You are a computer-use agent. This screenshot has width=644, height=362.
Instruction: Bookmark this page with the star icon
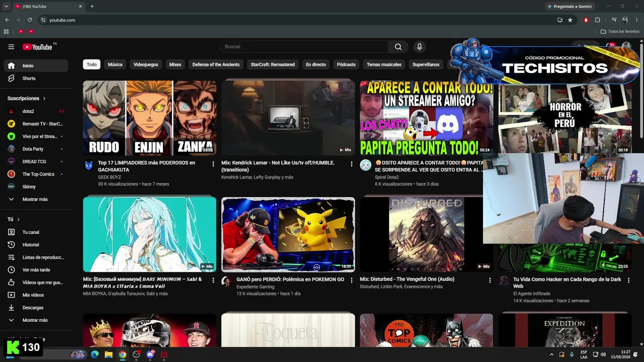tap(570, 20)
